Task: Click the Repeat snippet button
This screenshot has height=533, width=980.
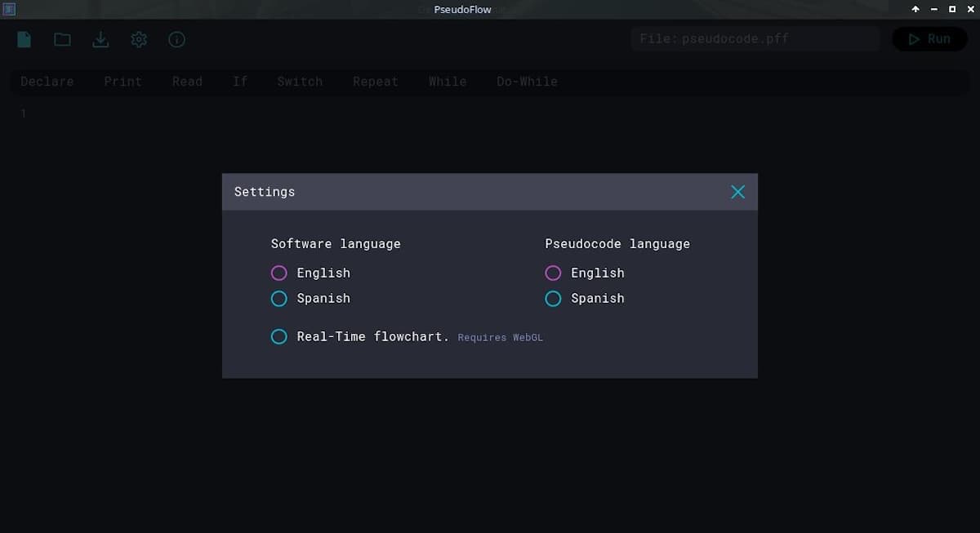Action: (376, 82)
